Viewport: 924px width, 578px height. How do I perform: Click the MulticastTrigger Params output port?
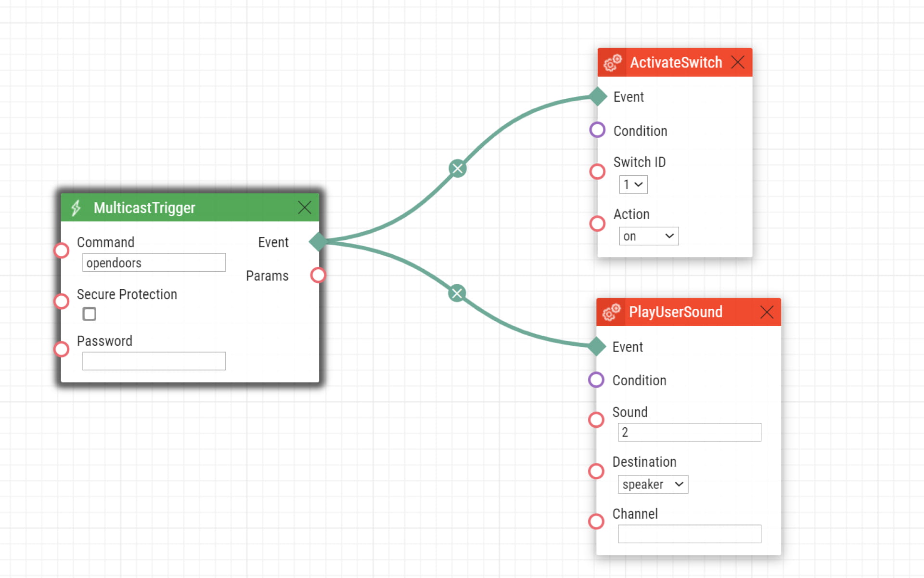tap(318, 275)
